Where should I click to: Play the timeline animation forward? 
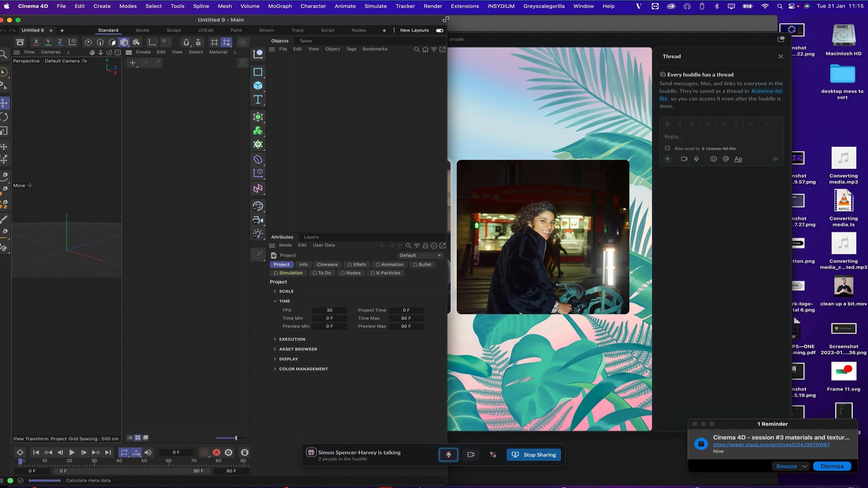[72, 452]
